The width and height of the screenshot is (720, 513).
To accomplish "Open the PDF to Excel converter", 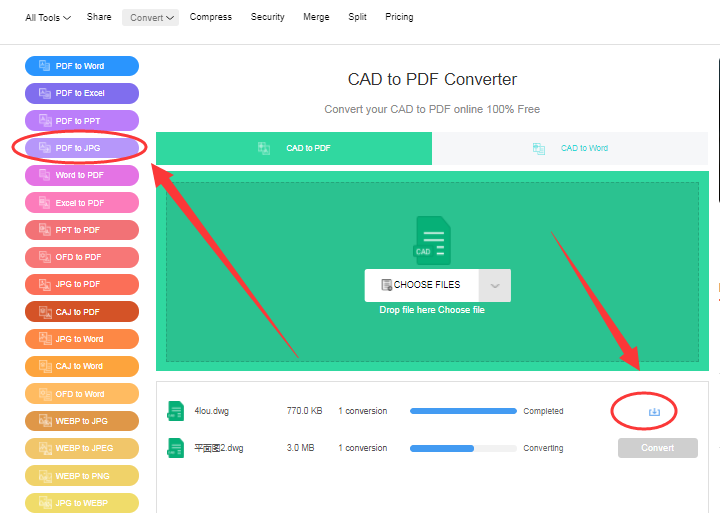I will click(82, 93).
